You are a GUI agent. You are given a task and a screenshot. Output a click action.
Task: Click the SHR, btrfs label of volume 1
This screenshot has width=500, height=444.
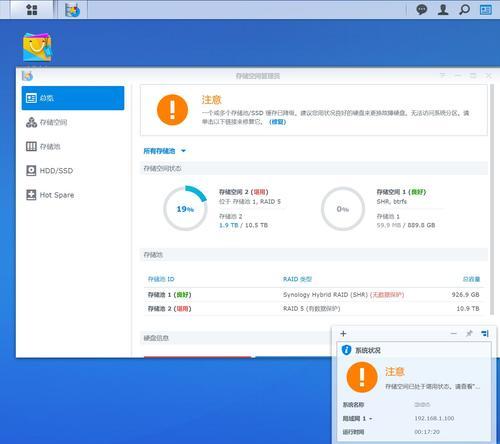point(392,202)
